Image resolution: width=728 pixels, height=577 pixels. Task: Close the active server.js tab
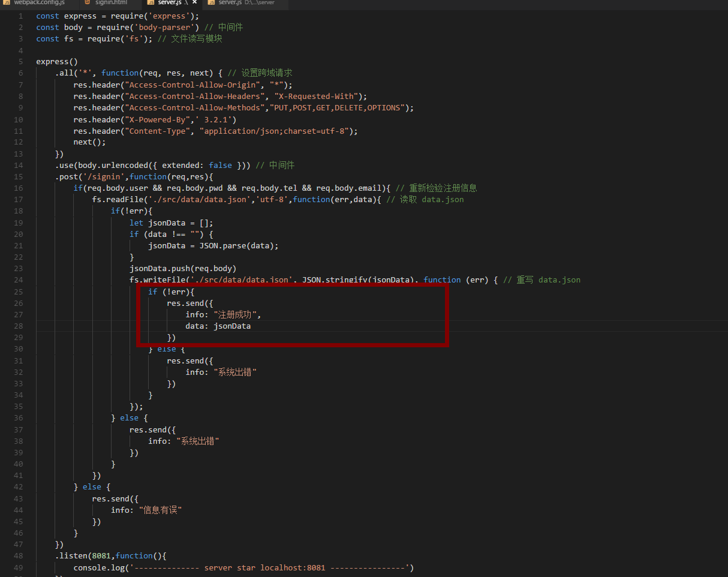click(194, 3)
